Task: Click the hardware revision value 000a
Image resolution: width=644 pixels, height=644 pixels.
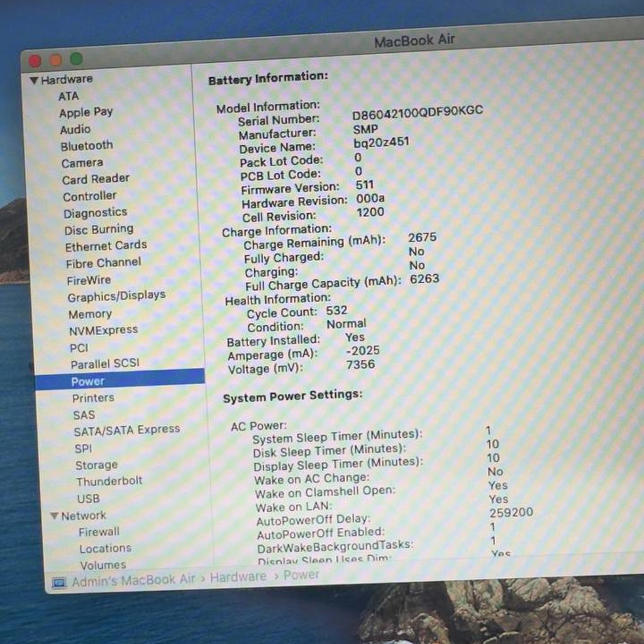Action: coord(370,198)
